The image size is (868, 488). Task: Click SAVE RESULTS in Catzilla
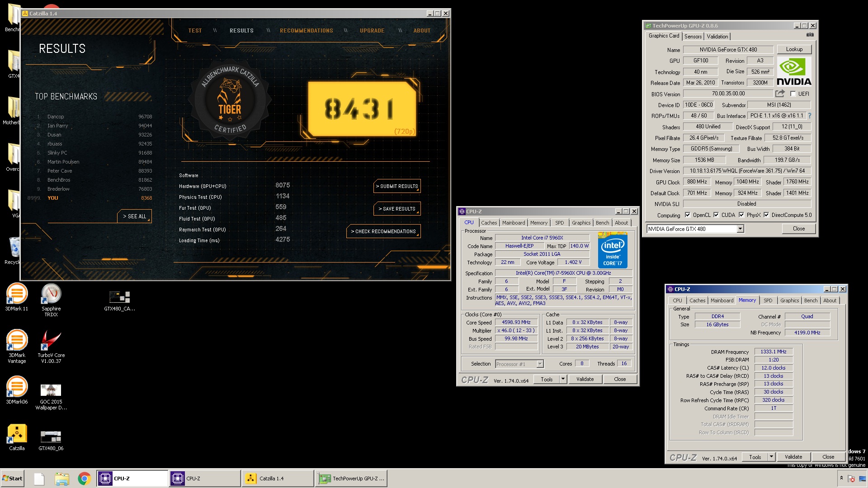point(397,209)
